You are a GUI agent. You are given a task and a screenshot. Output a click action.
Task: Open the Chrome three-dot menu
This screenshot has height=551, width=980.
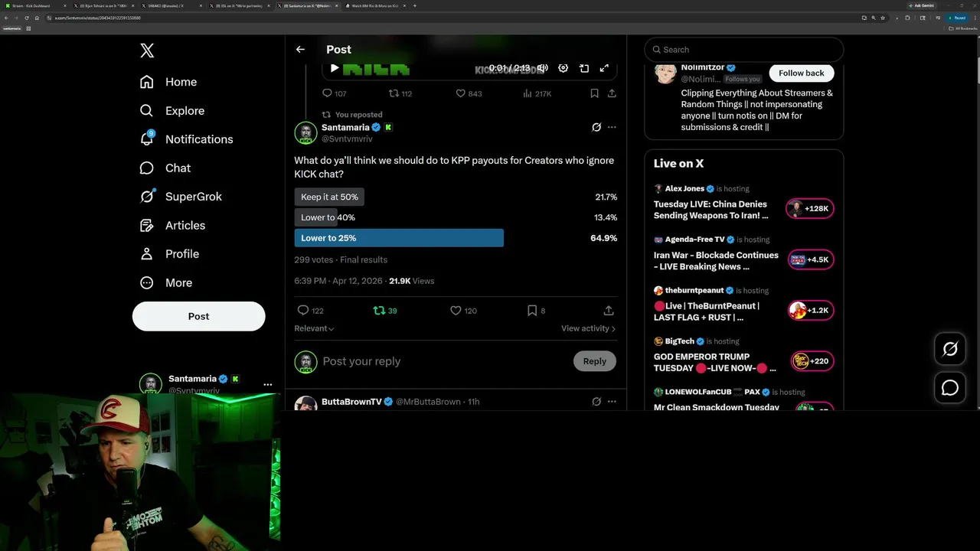tap(974, 18)
